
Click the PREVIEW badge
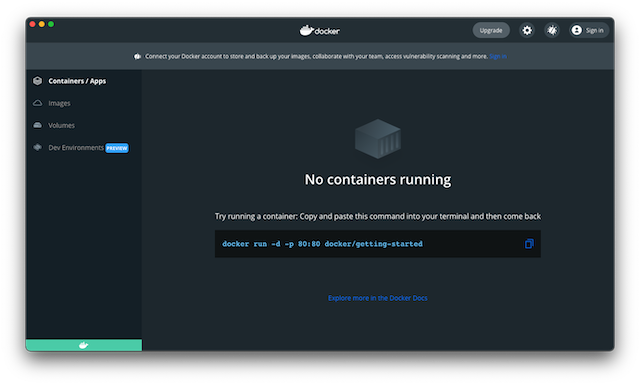(x=117, y=148)
